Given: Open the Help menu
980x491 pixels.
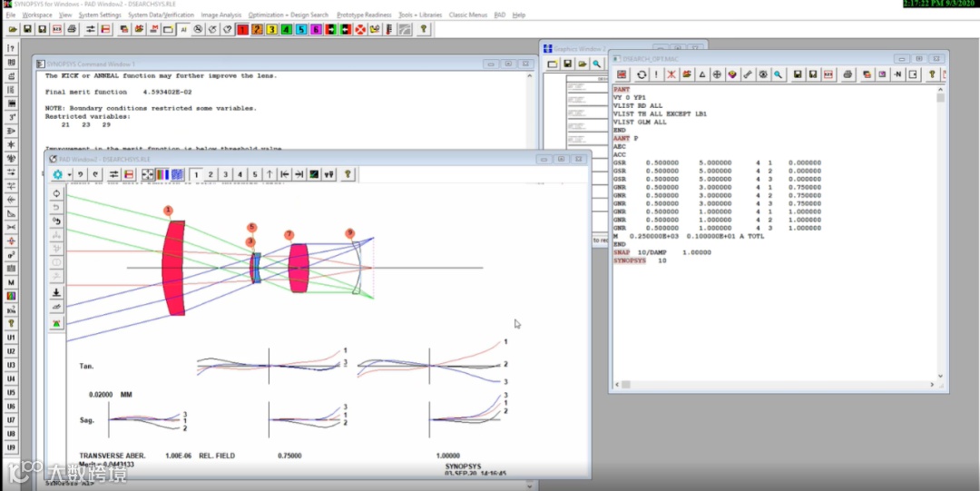Looking at the screenshot, I should pyautogui.click(x=519, y=15).
